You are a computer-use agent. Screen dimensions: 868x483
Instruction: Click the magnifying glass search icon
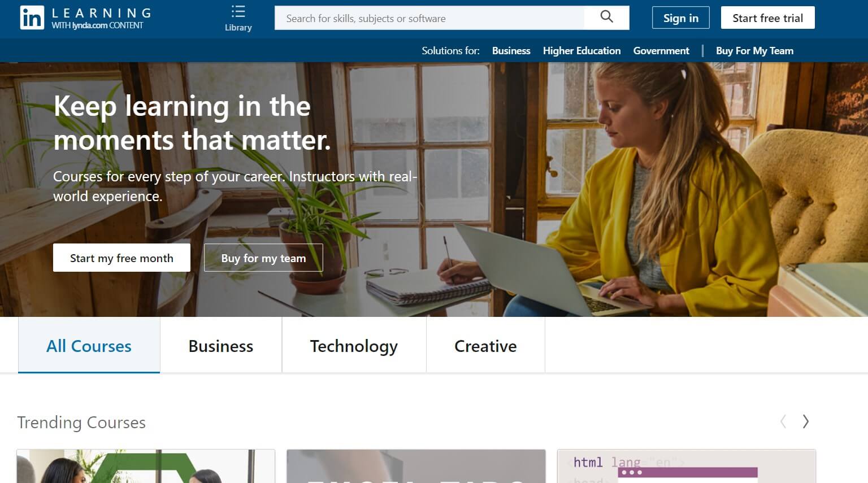[606, 18]
